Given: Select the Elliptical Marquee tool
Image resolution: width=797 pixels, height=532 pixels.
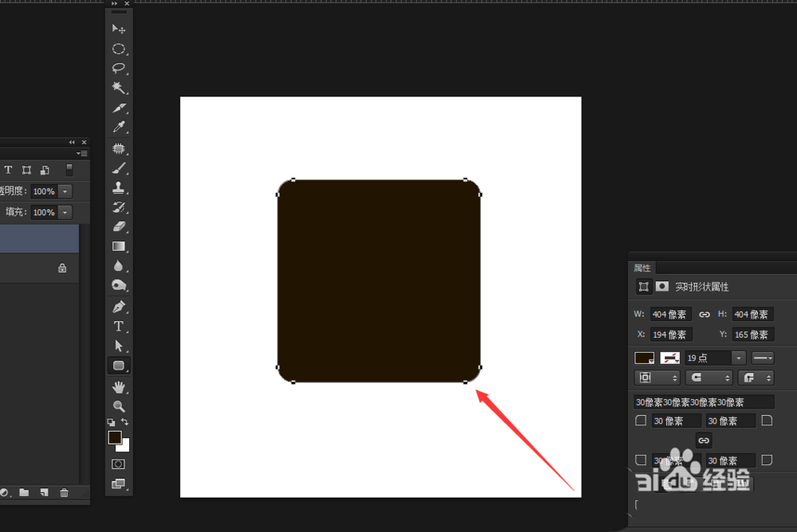Looking at the screenshot, I should (119, 49).
